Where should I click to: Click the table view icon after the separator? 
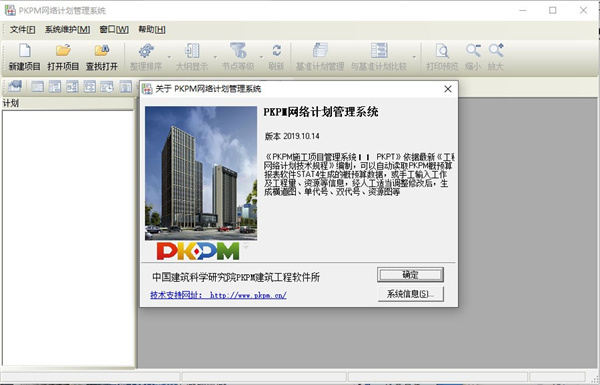pos(38,87)
